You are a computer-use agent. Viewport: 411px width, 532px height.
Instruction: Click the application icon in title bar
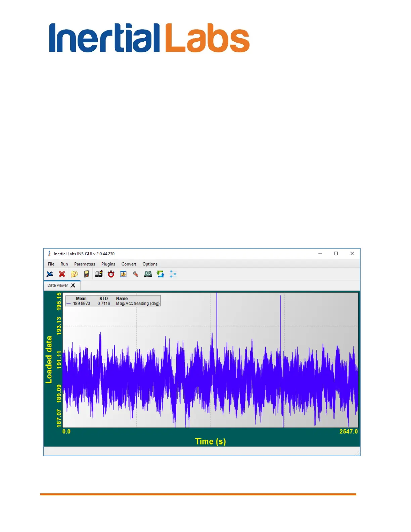point(49,254)
